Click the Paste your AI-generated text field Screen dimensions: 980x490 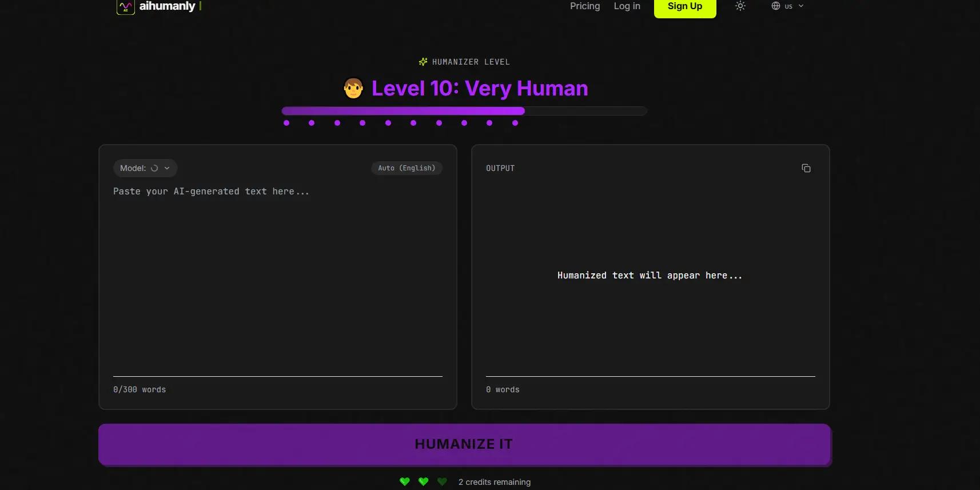pyautogui.click(x=278, y=278)
